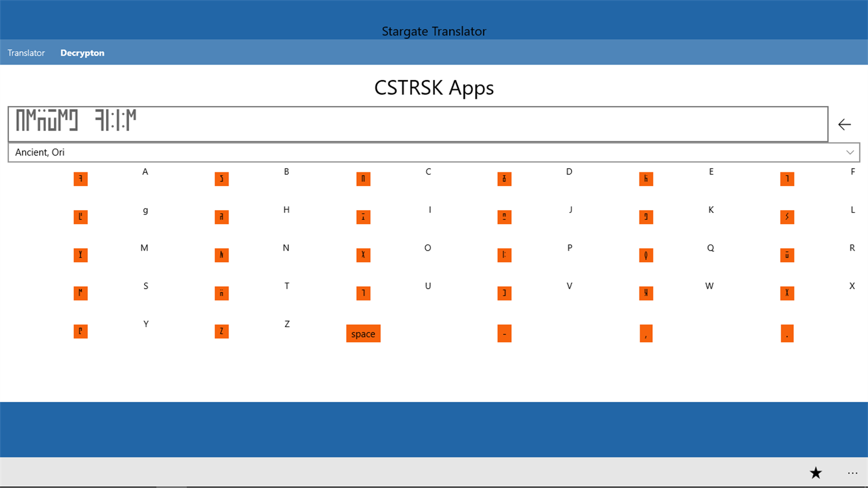
Task: Click the orange comma button
Action: pos(646,333)
